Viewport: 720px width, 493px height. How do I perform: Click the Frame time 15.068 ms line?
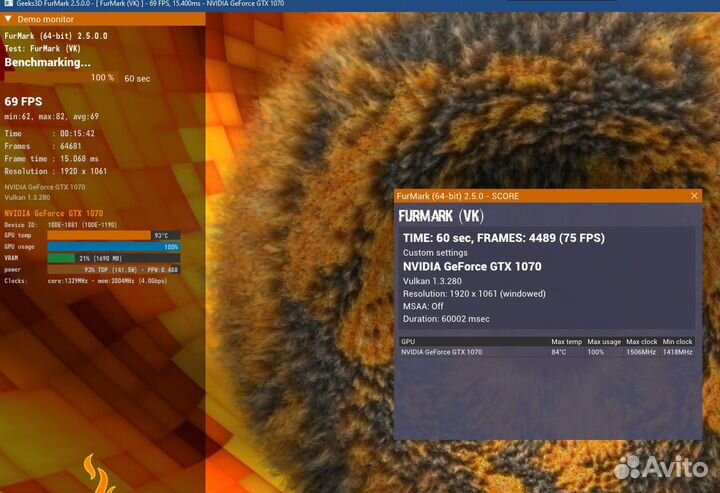tap(51, 159)
